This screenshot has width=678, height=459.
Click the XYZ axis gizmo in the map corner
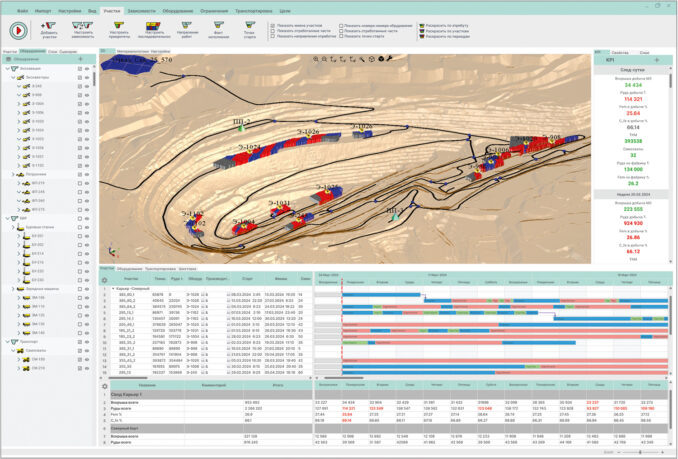click(x=112, y=251)
